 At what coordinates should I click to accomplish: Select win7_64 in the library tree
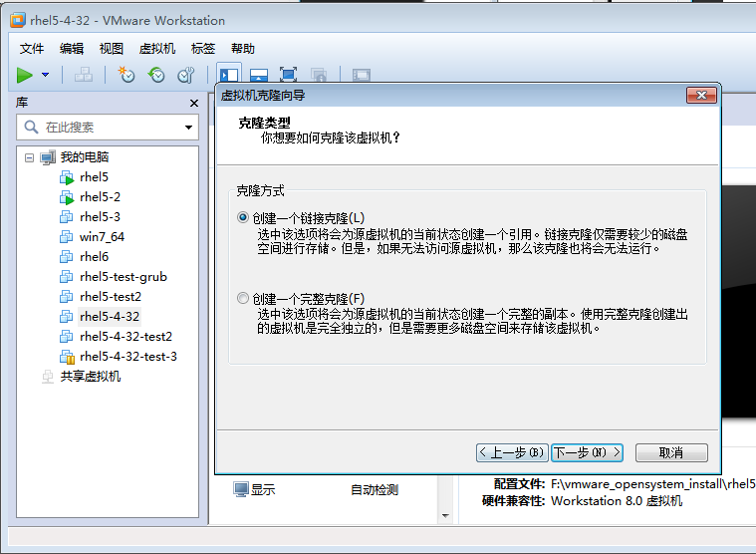pyautogui.click(x=102, y=237)
